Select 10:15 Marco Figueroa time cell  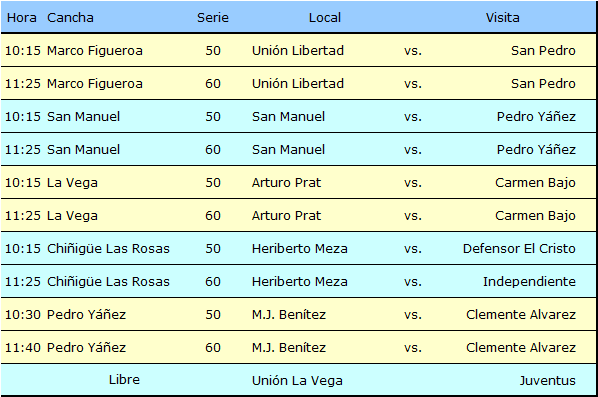23,51
